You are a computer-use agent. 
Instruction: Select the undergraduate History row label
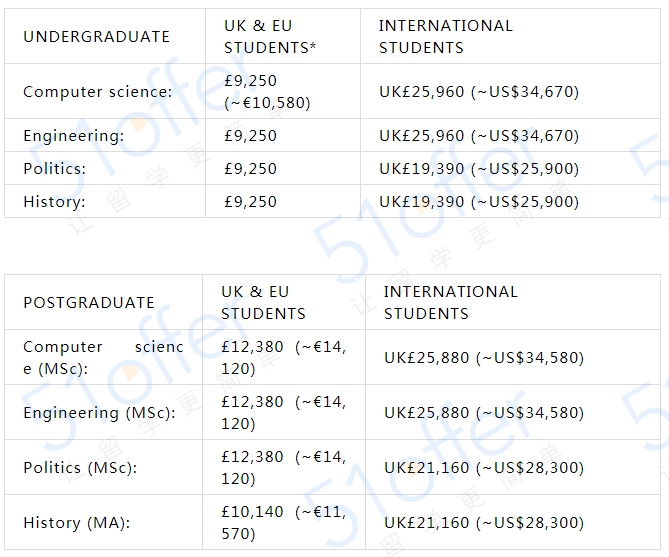point(55,201)
